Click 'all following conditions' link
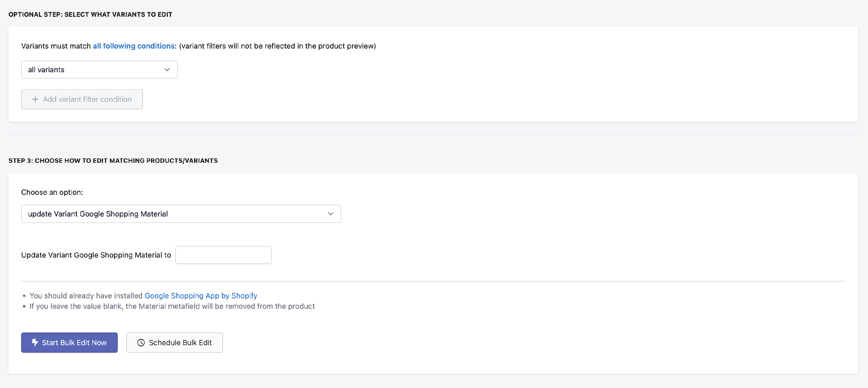Screen dimensions: 868x388 134,46
